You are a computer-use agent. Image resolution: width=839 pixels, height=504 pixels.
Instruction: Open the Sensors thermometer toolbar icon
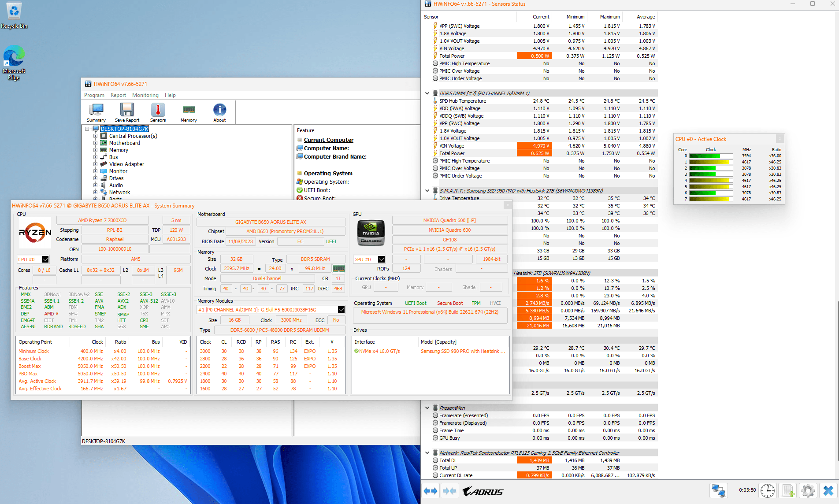click(158, 112)
